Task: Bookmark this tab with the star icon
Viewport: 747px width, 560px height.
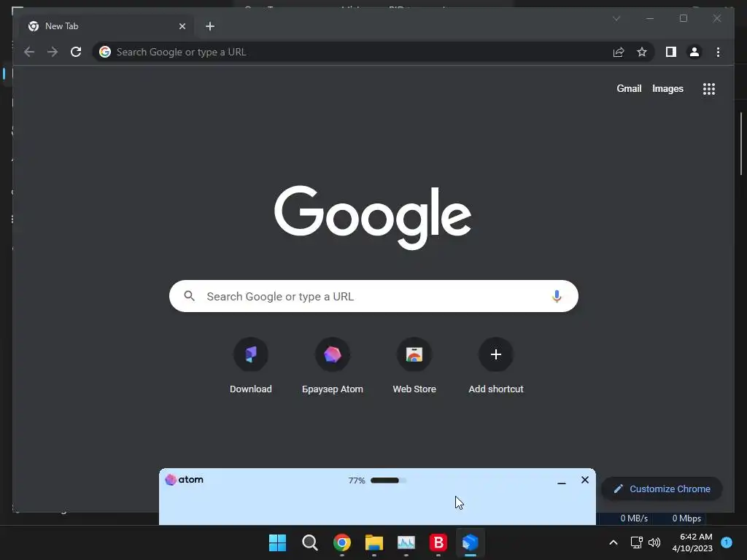Action: click(x=642, y=52)
